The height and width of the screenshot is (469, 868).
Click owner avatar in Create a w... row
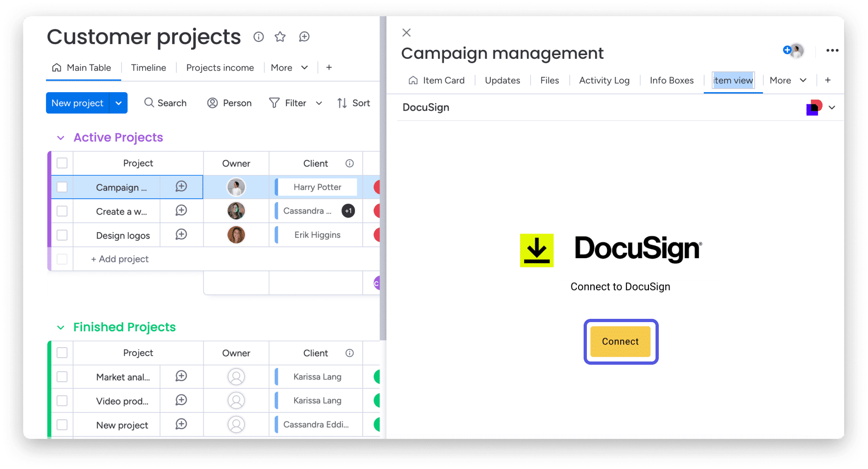236,211
